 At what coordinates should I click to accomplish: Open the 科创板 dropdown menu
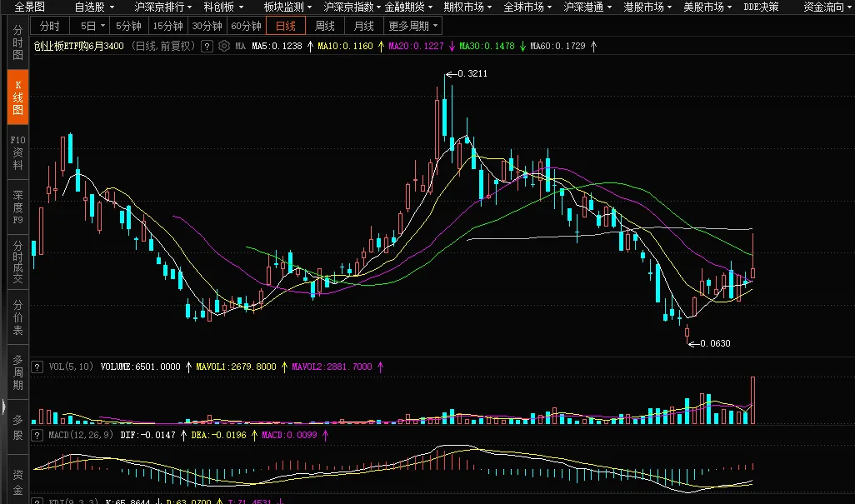pos(223,7)
